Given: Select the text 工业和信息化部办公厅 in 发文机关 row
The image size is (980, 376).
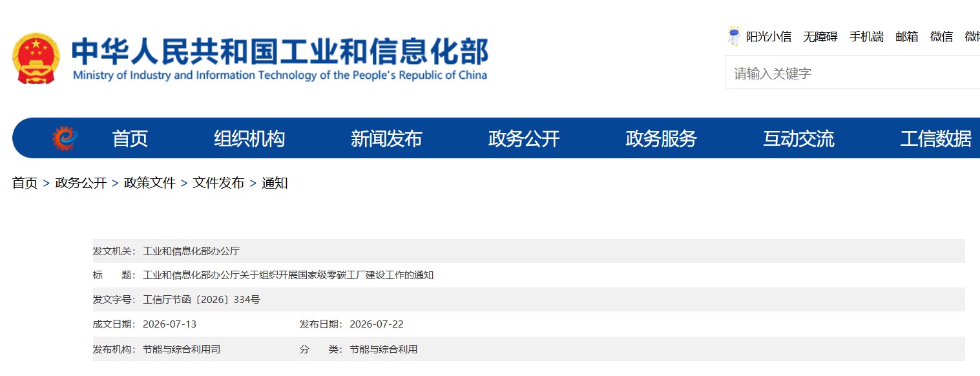Looking at the screenshot, I should pyautogui.click(x=191, y=251).
